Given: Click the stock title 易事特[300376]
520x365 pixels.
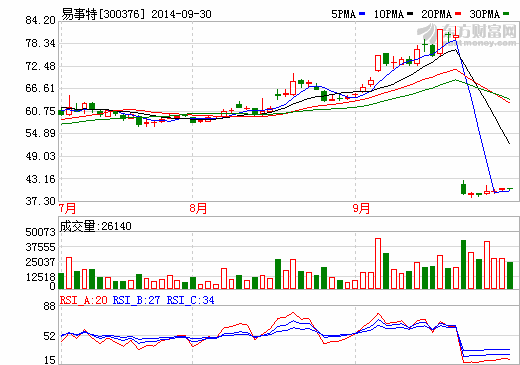Looking at the screenshot, I should point(104,14).
